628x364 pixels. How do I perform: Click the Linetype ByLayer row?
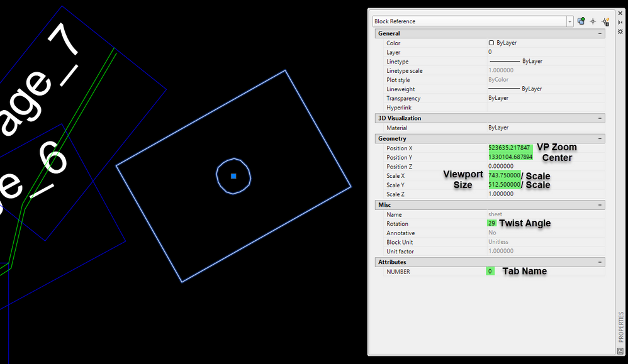[490, 61]
